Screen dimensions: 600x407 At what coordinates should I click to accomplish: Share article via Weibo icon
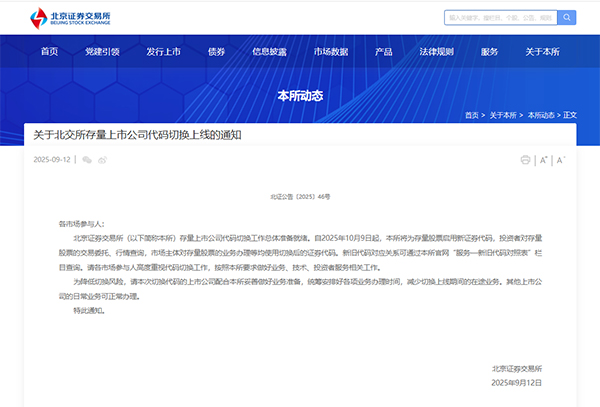tap(101, 160)
